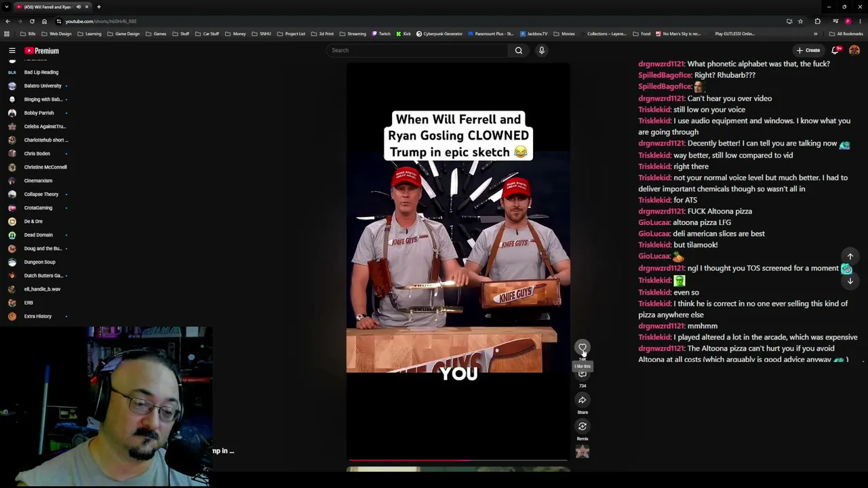
Task: Reload the YouTube page
Action: coord(32,21)
